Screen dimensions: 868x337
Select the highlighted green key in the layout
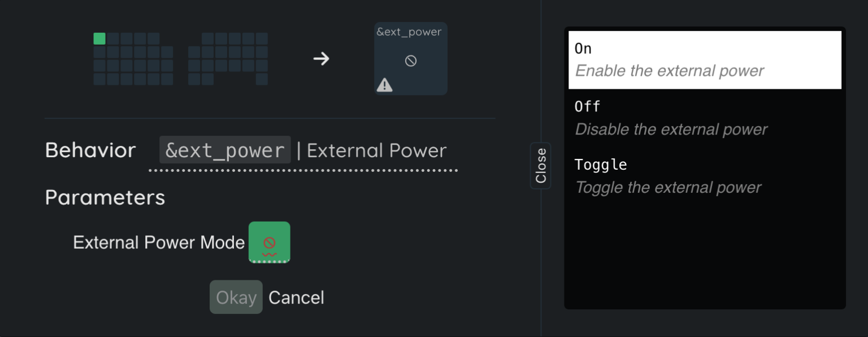point(99,38)
